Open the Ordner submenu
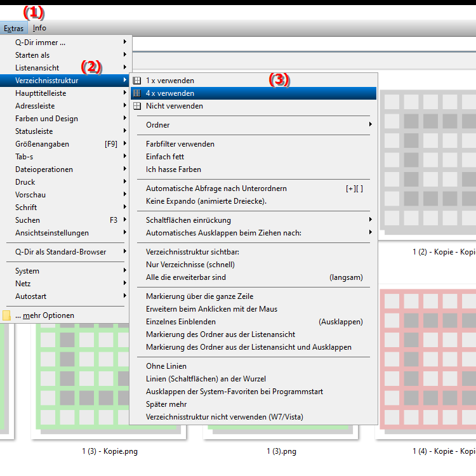The height and width of the screenshot is (476, 476). click(x=253, y=125)
